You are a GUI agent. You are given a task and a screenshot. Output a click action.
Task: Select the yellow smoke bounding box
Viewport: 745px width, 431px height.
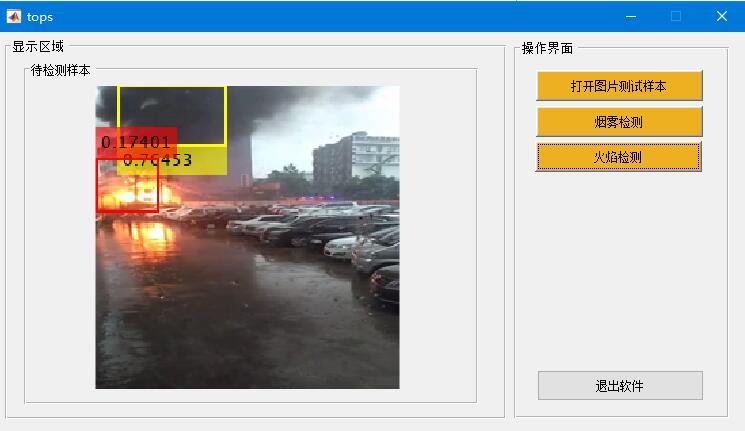point(172,115)
